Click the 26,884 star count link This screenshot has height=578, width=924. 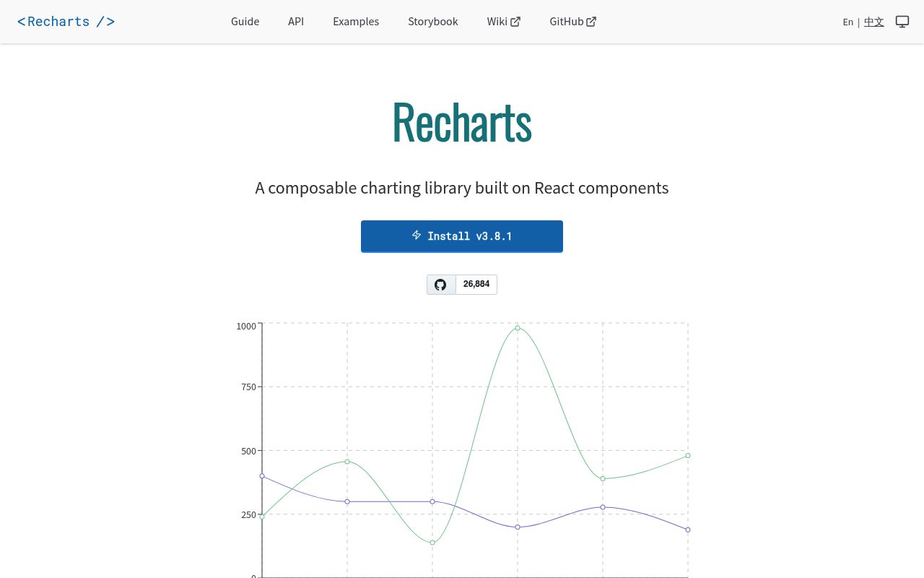[x=476, y=284]
